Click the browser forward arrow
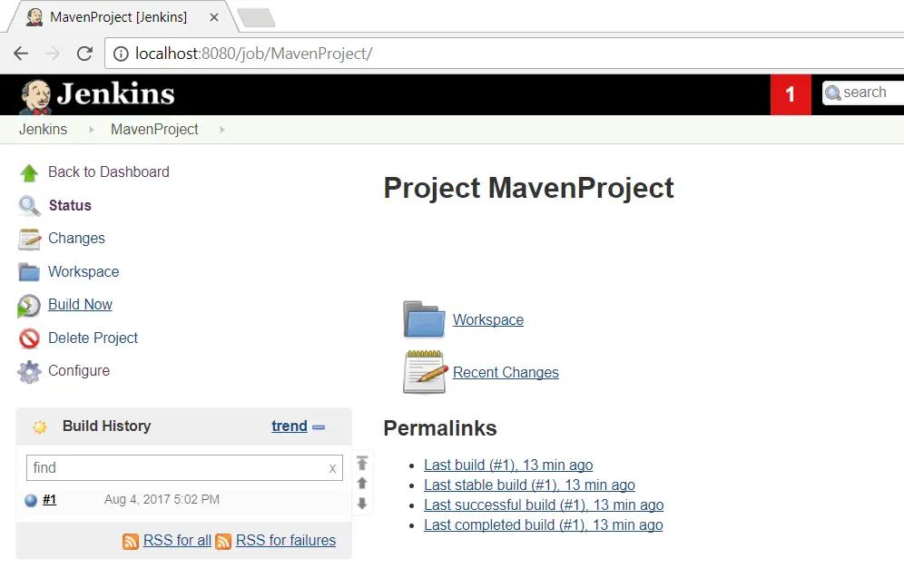Screen dimensions: 904x588 tap(53, 54)
